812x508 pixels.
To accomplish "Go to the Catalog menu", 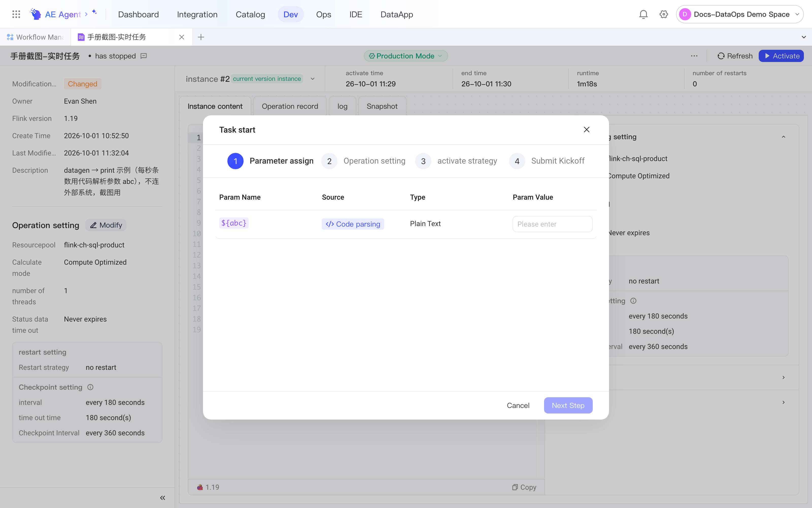I will tap(250, 14).
